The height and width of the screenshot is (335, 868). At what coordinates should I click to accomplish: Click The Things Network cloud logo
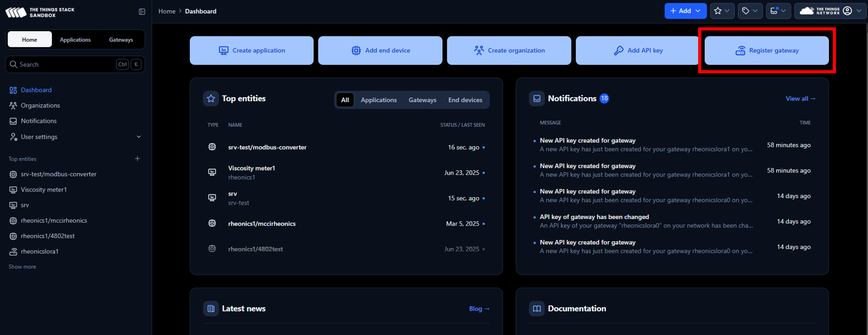820,11
